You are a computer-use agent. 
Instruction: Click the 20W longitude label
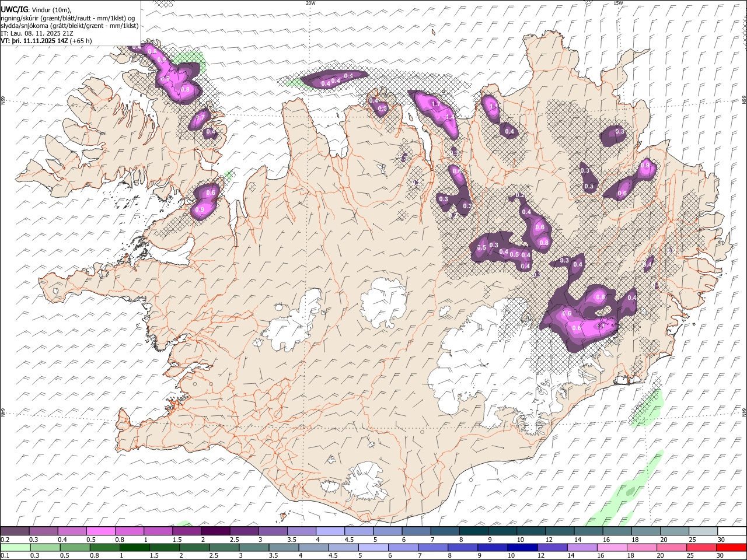310,3
